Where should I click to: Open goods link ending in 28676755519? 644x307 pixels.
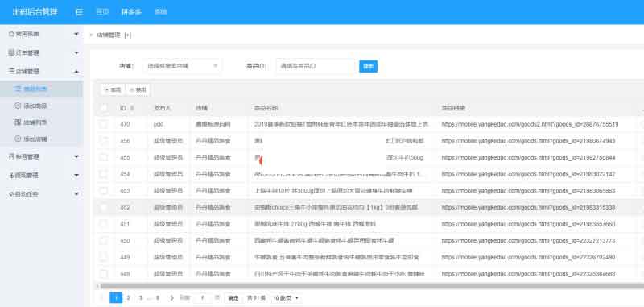[x=530, y=124]
